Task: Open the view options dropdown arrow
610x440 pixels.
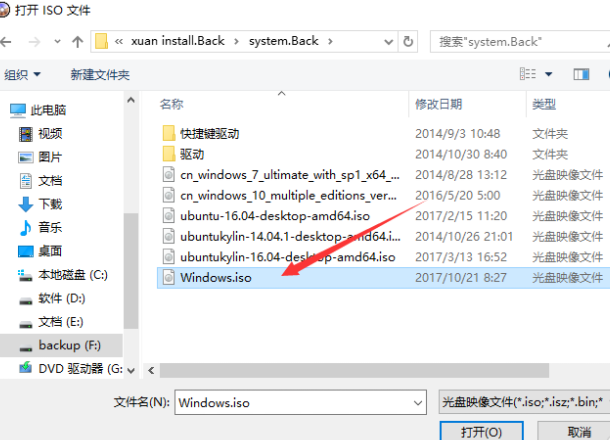Action: [x=549, y=74]
